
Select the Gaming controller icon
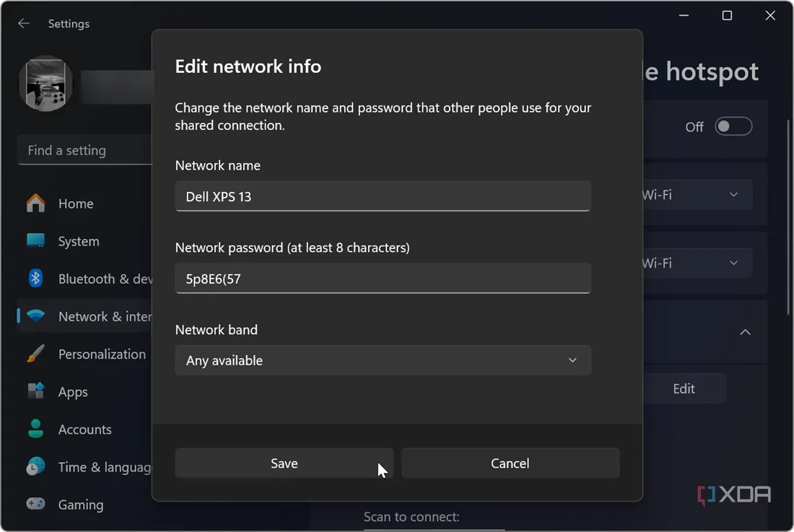(x=35, y=504)
